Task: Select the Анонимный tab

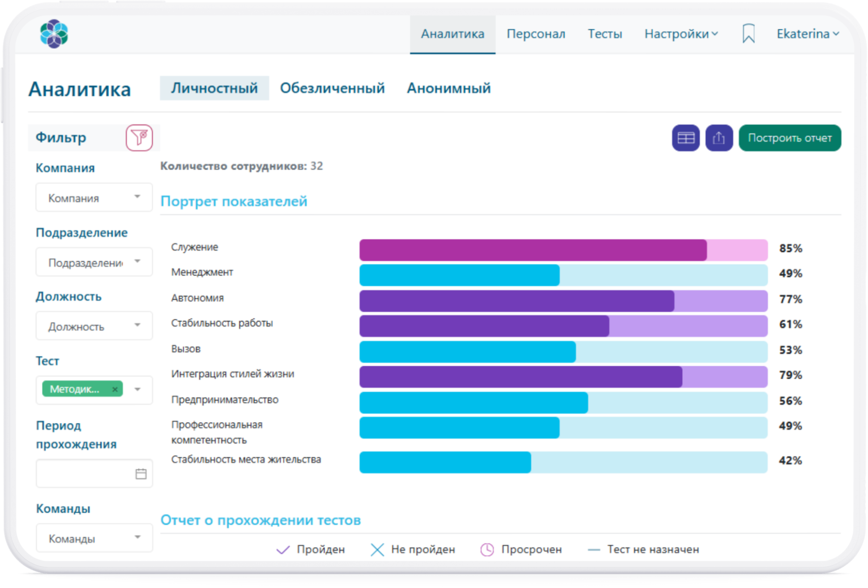Action: tap(448, 88)
